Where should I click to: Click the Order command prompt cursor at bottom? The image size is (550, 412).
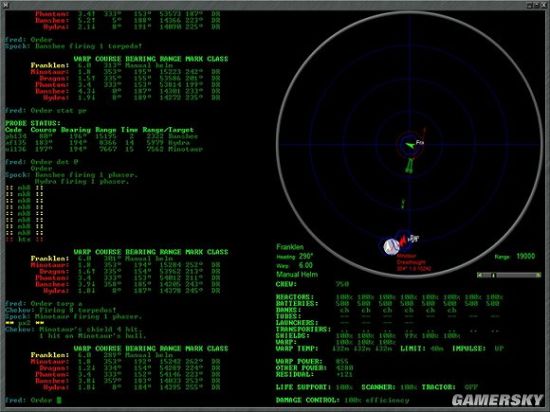[59, 400]
